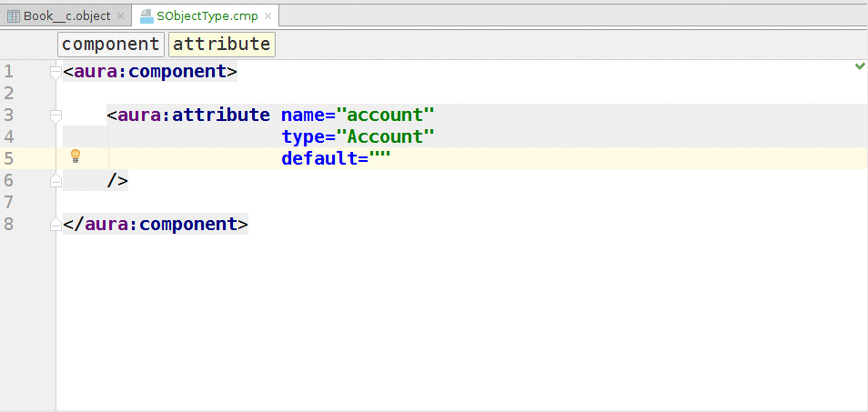Collapse the aura:component opening tag fold
This screenshot has width=868, height=412.
click(56, 72)
